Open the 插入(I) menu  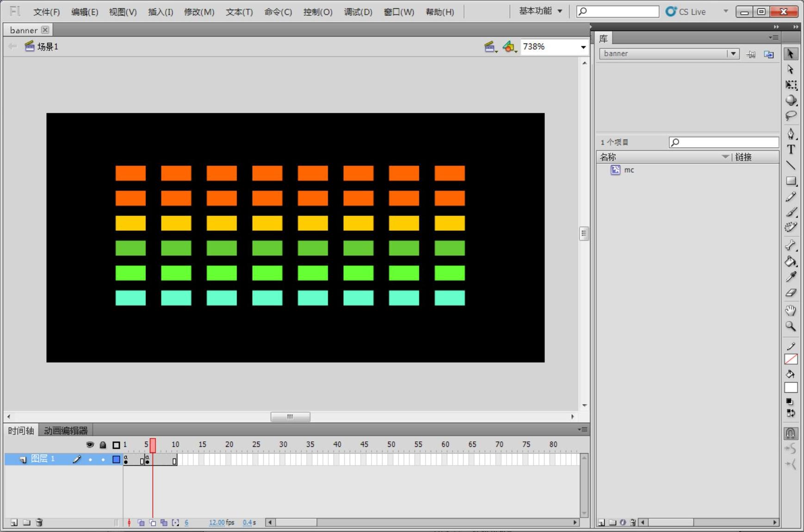coord(161,12)
